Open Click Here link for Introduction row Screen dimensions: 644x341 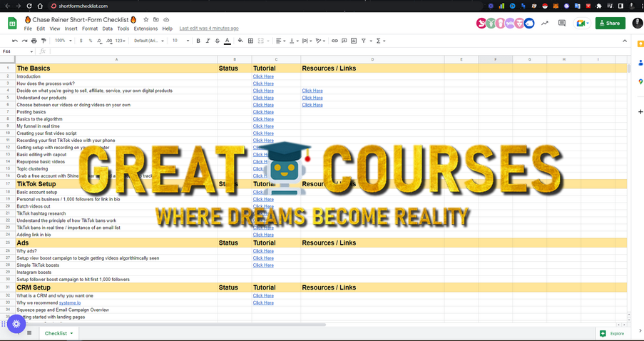[x=263, y=76]
